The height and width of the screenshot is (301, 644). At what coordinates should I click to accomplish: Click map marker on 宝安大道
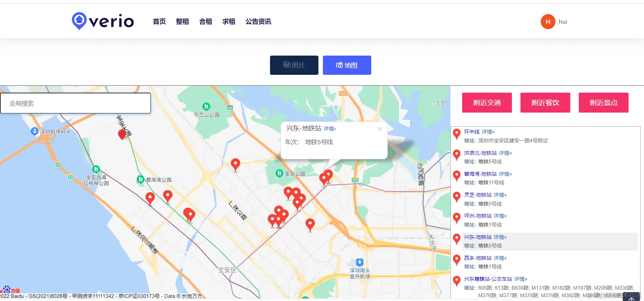point(122,134)
